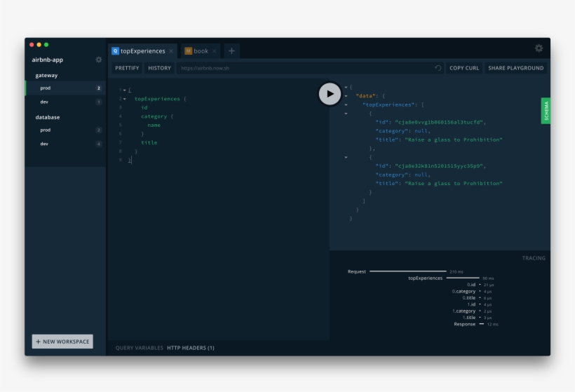
Task: Open workspace settings gear next to airbnb-app
Action: 99,60
